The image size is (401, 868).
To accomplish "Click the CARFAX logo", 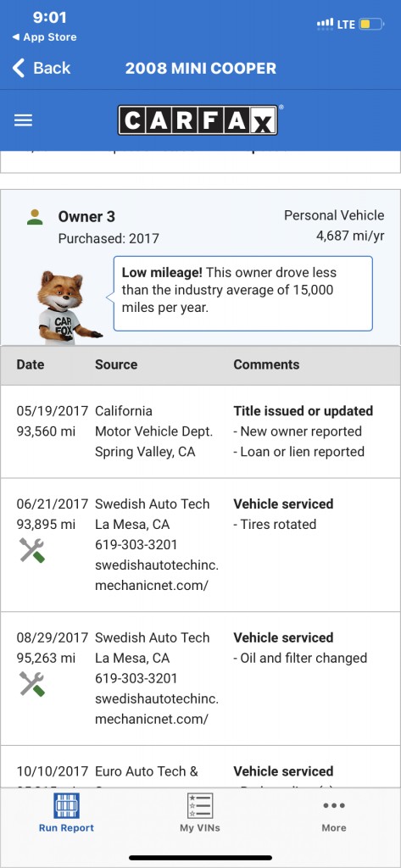I will [198, 120].
